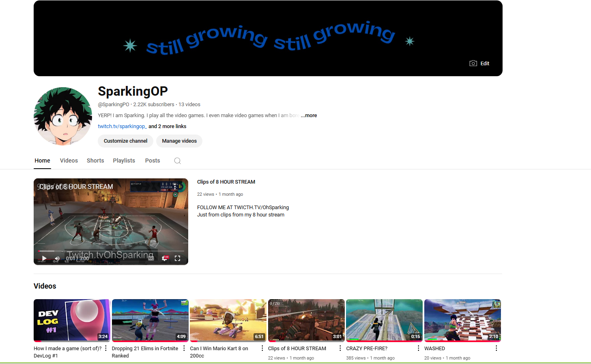Click the channel search magnifier icon

(177, 161)
